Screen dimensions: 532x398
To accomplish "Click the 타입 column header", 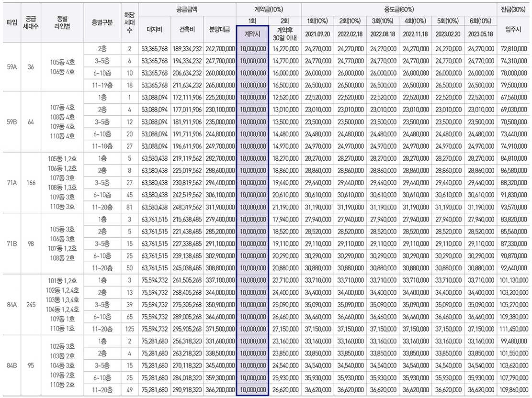I will coord(12,22).
